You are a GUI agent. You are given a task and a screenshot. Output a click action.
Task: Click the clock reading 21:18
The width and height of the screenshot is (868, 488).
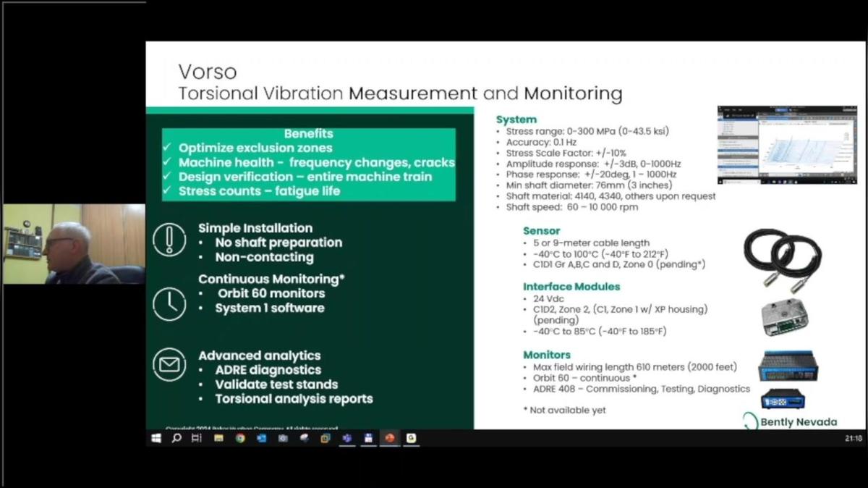tap(853, 439)
